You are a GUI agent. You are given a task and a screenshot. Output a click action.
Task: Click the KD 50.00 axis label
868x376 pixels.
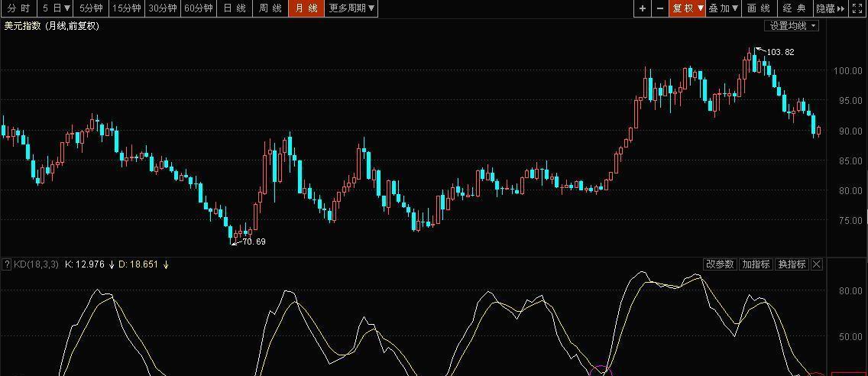pyautogui.click(x=850, y=337)
